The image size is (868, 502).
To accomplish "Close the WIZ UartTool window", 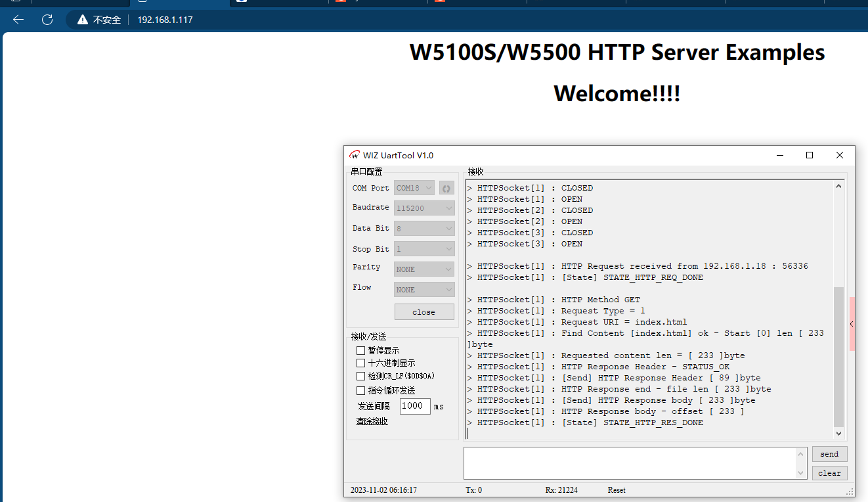I will pyautogui.click(x=840, y=156).
